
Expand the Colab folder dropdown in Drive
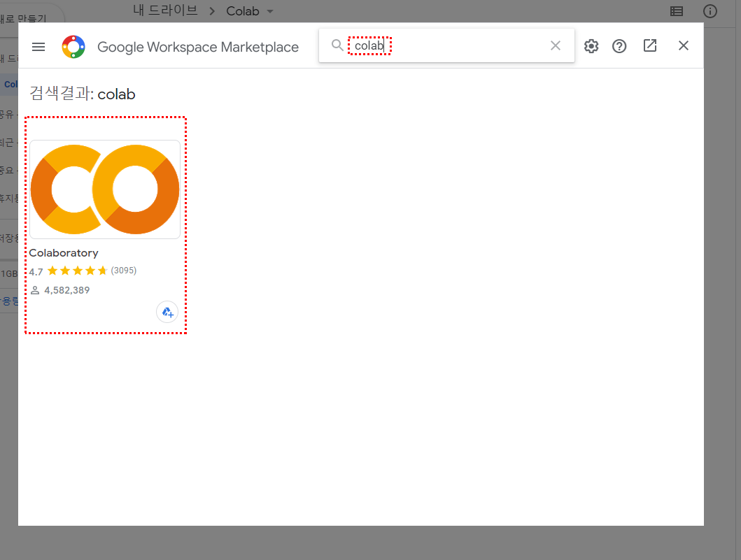click(x=270, y=11)
